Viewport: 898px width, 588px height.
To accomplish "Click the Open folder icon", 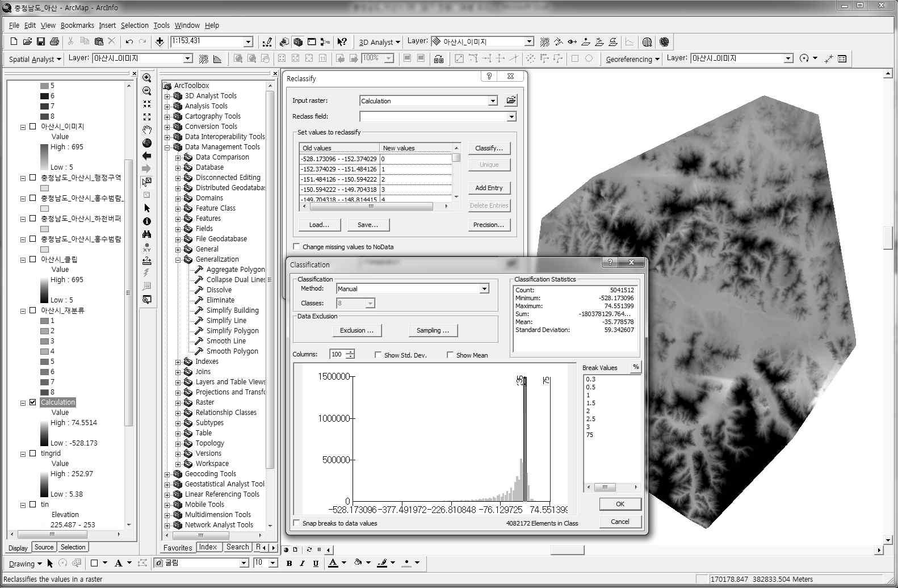I will click(27, 41).
